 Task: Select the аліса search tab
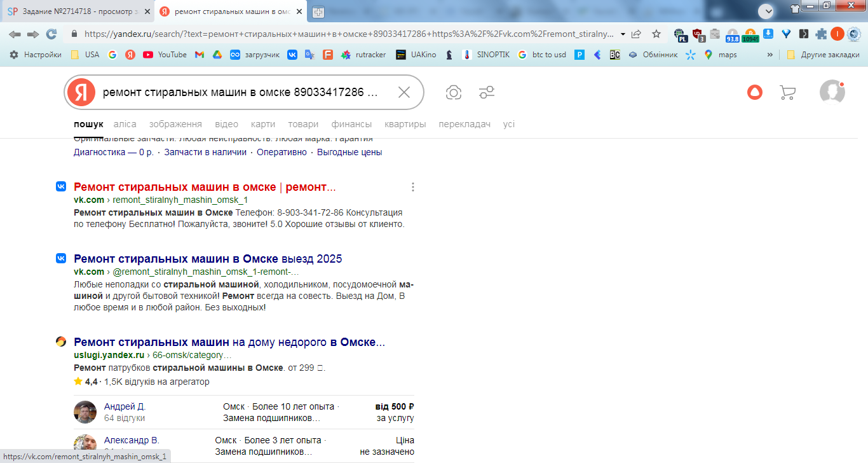coord(125,124)
